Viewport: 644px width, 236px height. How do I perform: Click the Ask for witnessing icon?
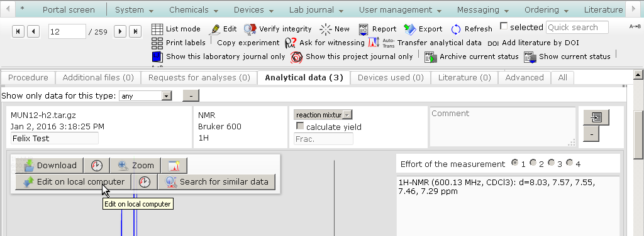coord(291,43)
